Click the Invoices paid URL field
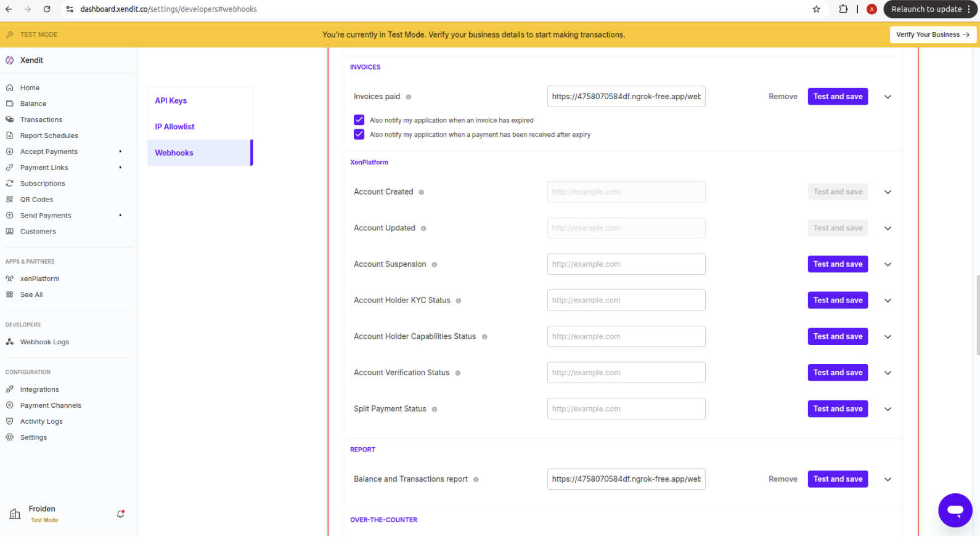This screenshot has height=542, width=980. click(x=626, y=97)
